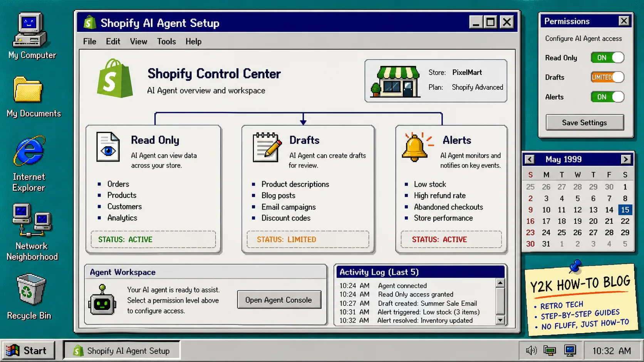
Task: Click the pushpin on the Y2K sticky note
Action: [575, 266]
